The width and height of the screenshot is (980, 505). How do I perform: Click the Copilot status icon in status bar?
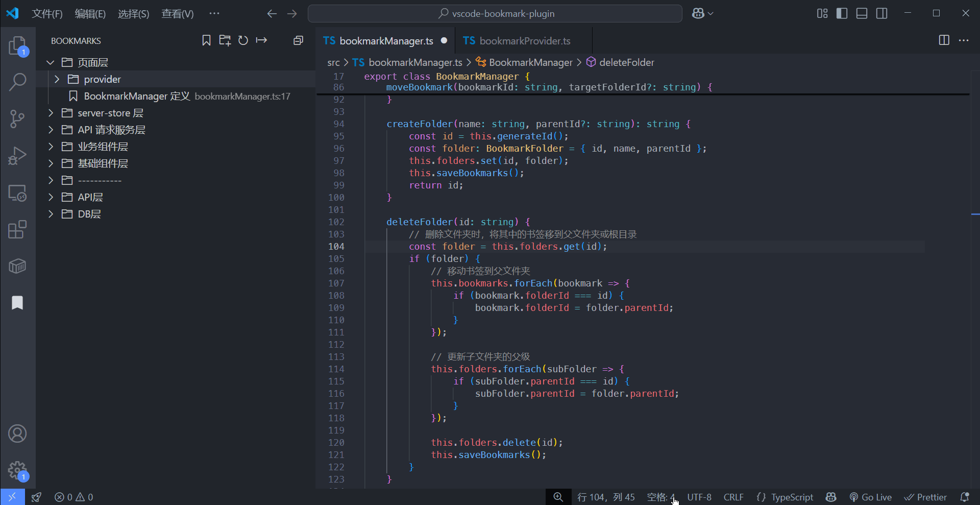click(x=831, y=497)
